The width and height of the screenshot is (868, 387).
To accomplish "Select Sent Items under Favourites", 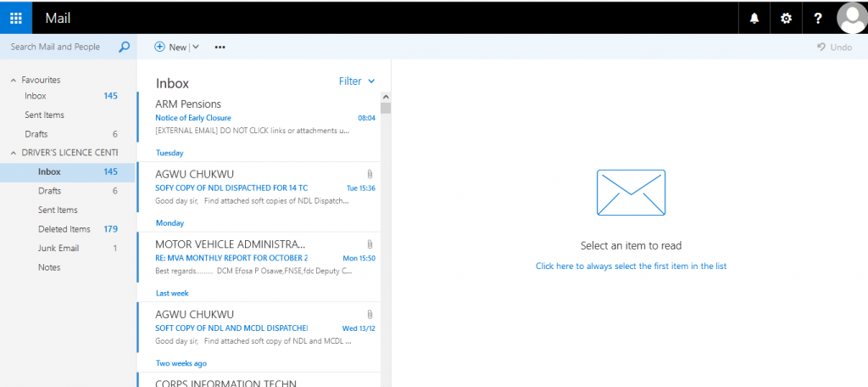I will click(44, 115).
